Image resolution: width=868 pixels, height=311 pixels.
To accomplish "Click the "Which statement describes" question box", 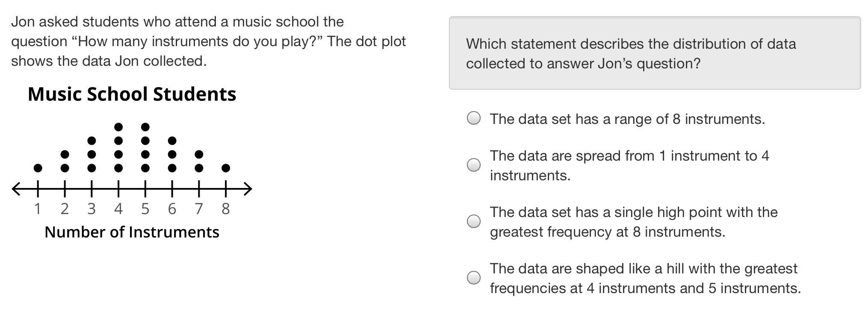I will (654, 53).
